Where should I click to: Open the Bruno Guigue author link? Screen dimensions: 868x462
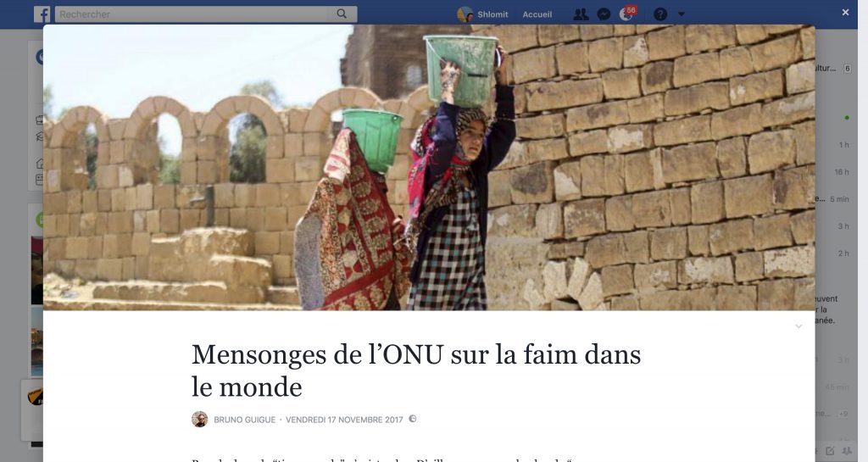coord(245,420)
